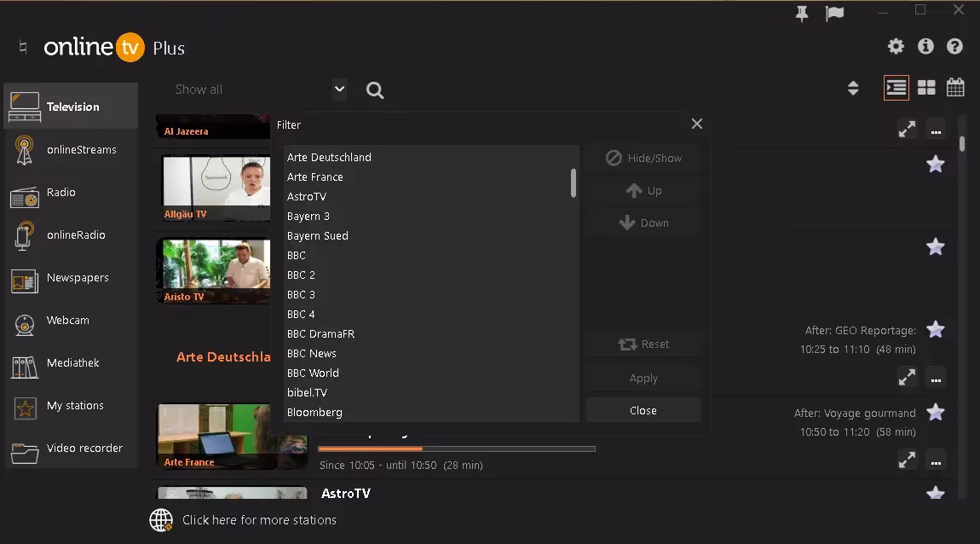
Task: Dismiss Filter dialog with the X icon
Action: 697,124
